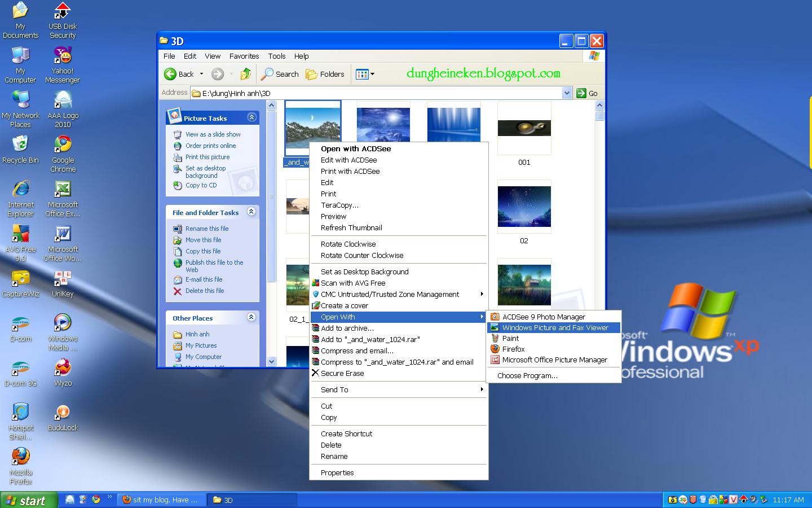Launch Internet Explorer desktop shortcut
Image resolution: width=812 pixels, height=508 pixels.
point(20,199)
